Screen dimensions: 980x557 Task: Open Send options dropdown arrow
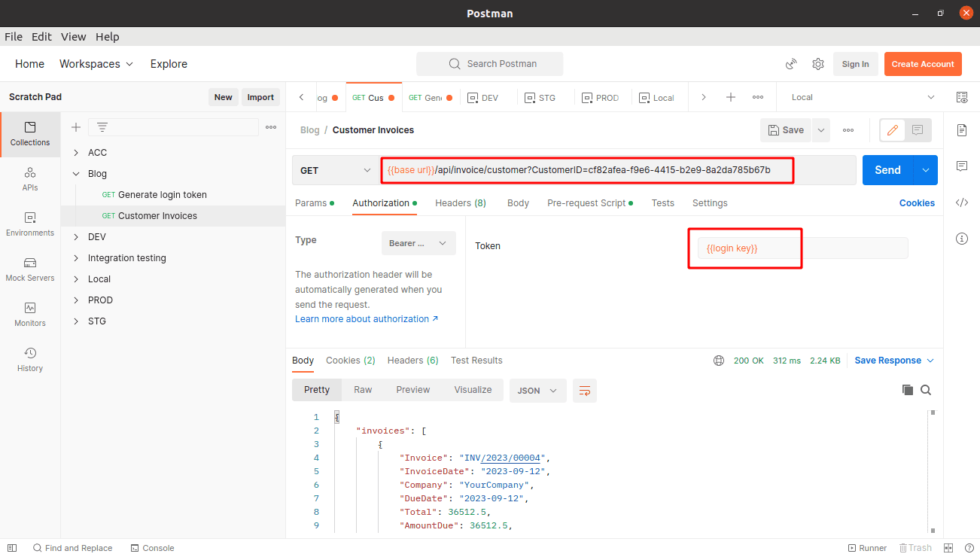[x=925, y=170]
